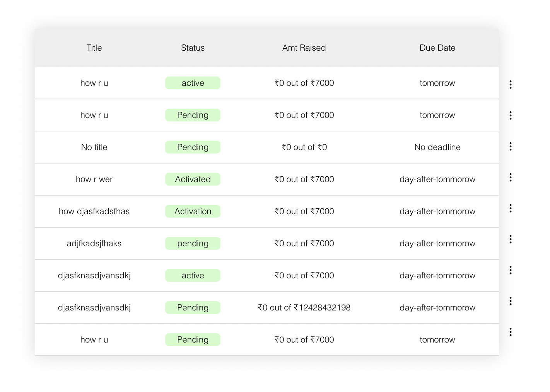The width and height of the screenshot is (550, 392).
Task: Show actions menu for 'adjfkadsjfhaks' row
Action: 511,239
